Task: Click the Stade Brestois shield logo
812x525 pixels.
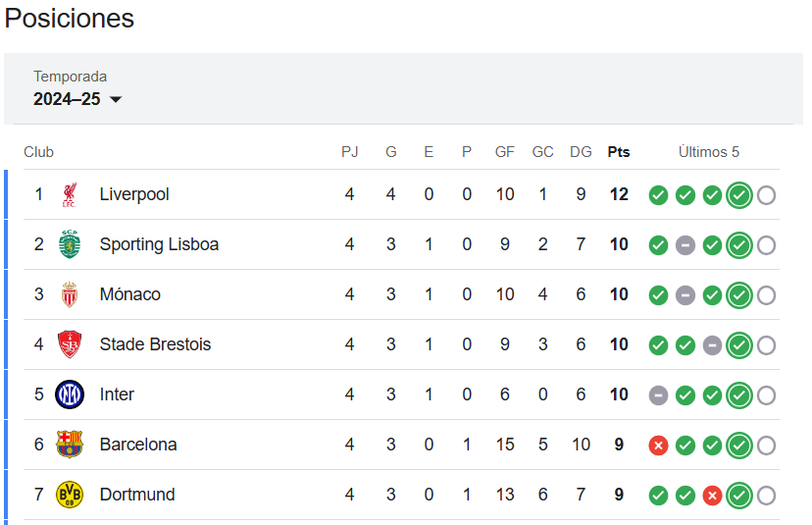Action: tap(70, 344)
